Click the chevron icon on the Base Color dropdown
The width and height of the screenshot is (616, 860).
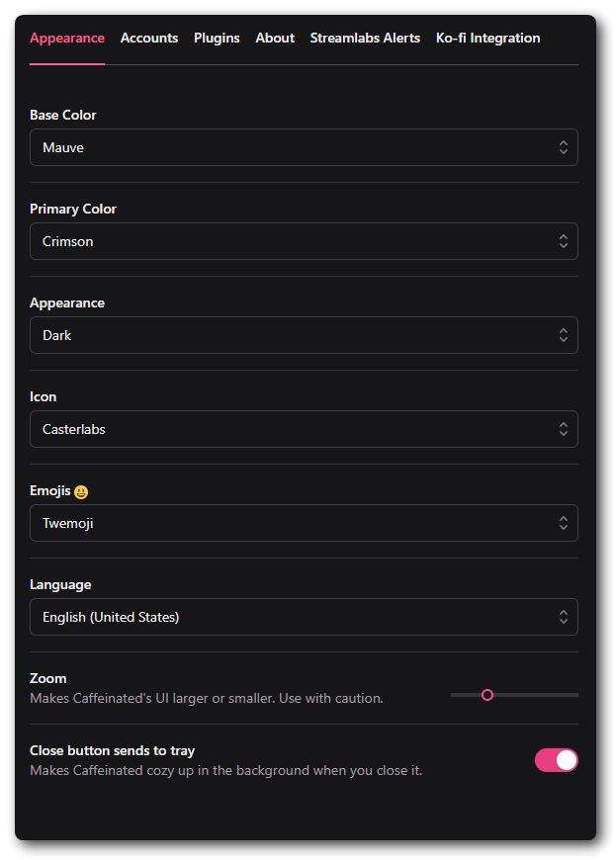564,146
